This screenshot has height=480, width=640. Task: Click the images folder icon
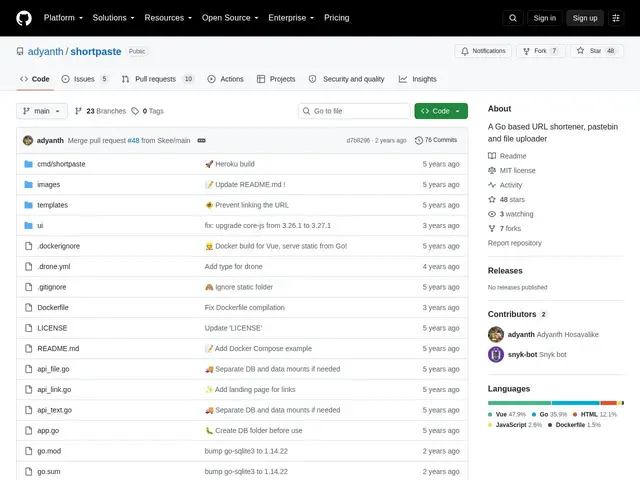tap(28, 184)
